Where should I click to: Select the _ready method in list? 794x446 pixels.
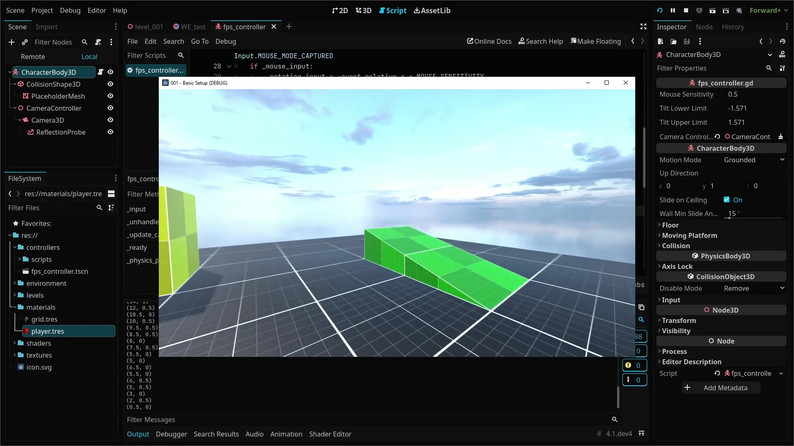click(x=137, y=248)
